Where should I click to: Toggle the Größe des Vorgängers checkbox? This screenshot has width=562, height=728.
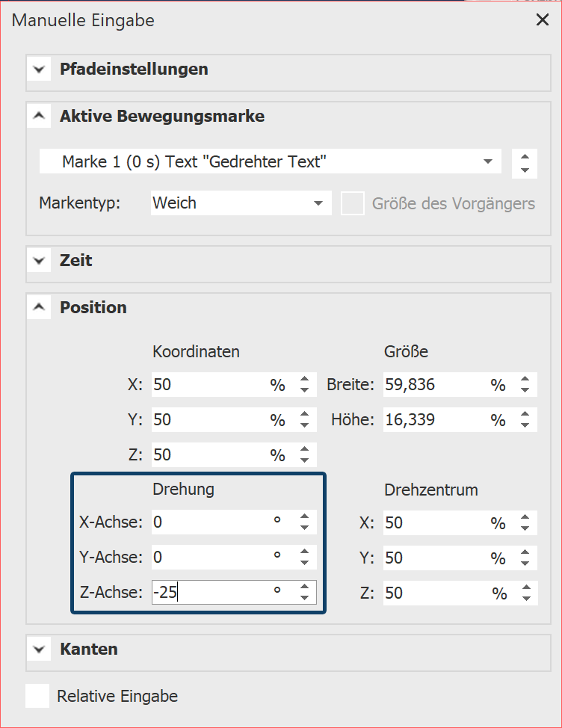point(353,203)
